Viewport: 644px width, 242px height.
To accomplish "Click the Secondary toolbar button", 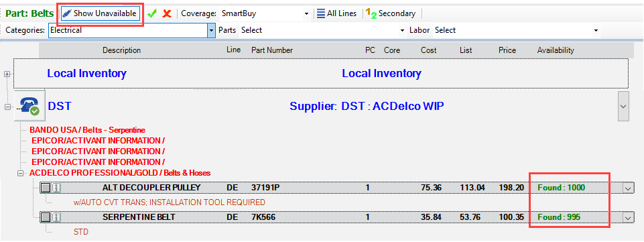I will coord(391,13).
